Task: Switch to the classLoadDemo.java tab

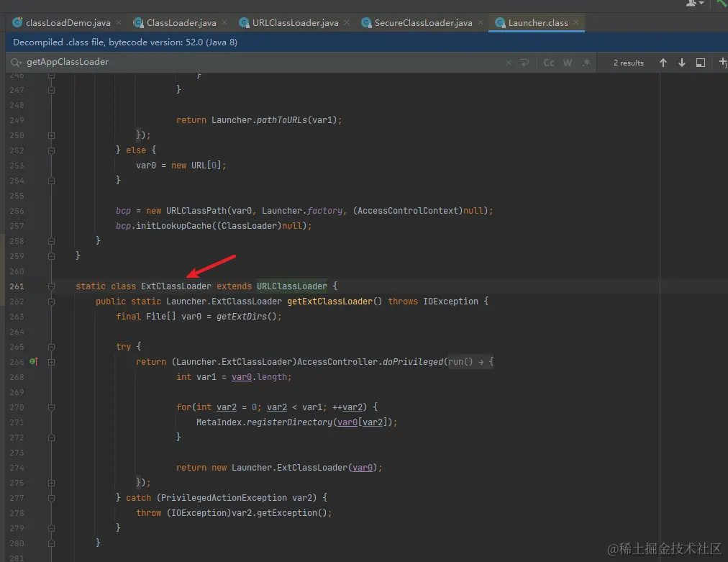Action: (x=68, y=23)
